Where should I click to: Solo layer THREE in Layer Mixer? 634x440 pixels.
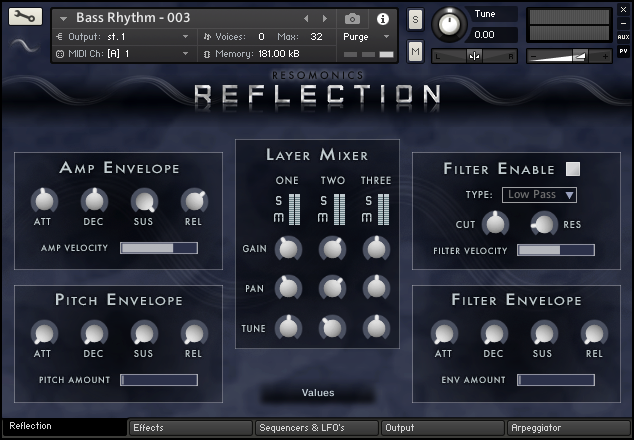coord(368,200)
